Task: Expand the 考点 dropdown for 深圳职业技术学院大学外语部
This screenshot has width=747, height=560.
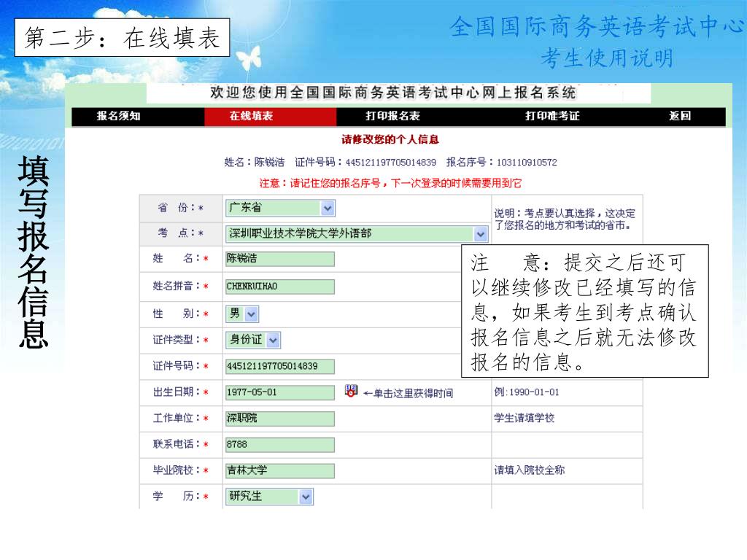Action: (x=357, y=234)
